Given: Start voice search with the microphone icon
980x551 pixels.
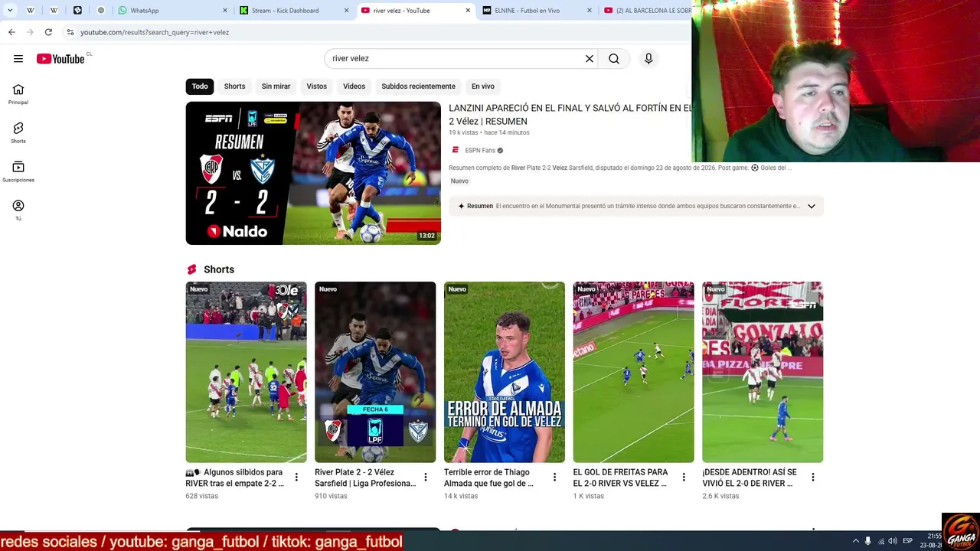Looking at the screenshot, I should (x=648, y=59).
